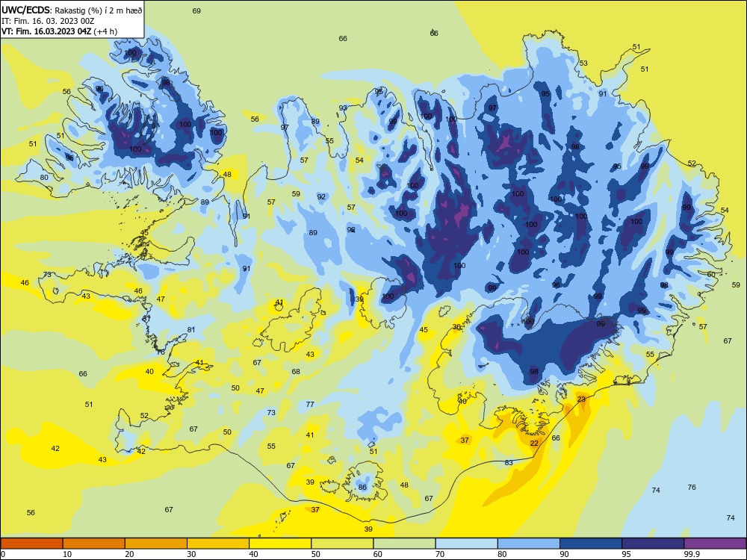The height and width of the screenshot is (560, 747).
Task: Select the dark blue 90–95 legend swatch
Action: (591, 544)
